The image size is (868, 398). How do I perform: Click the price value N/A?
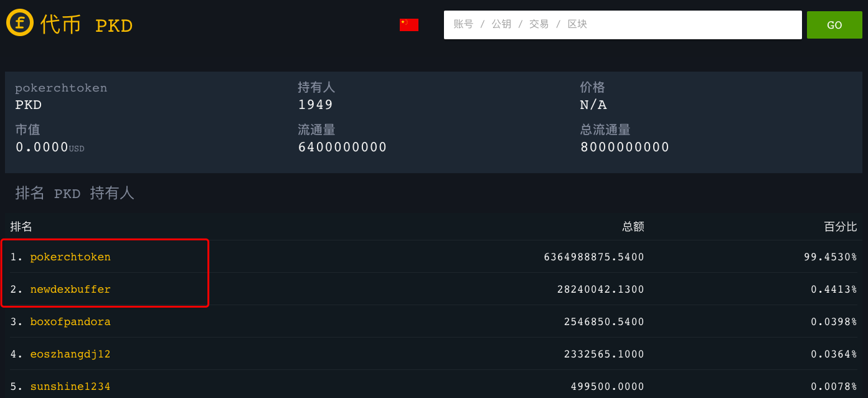click(593, 105)
